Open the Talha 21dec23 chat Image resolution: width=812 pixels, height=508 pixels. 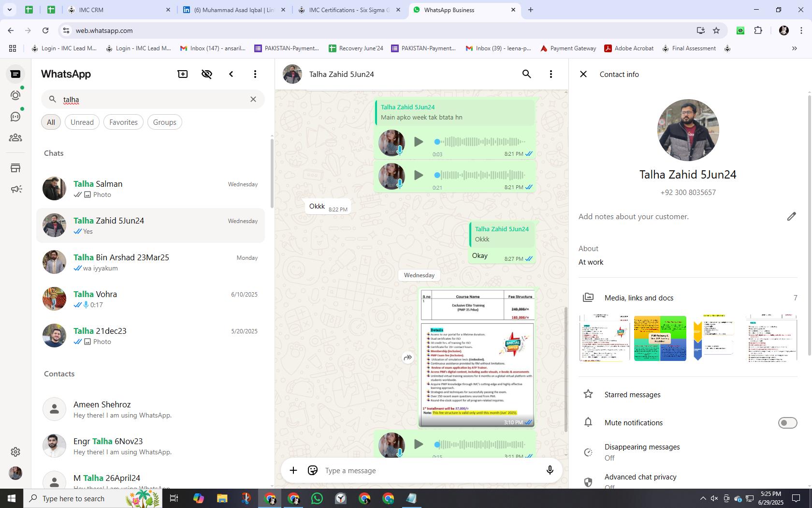pos(151,336)
